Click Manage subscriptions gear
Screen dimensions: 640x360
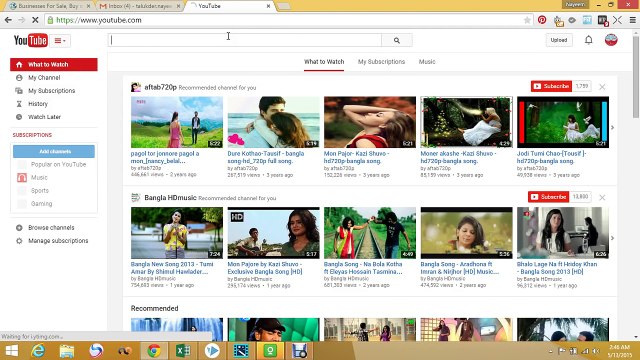tap(19, 241)
